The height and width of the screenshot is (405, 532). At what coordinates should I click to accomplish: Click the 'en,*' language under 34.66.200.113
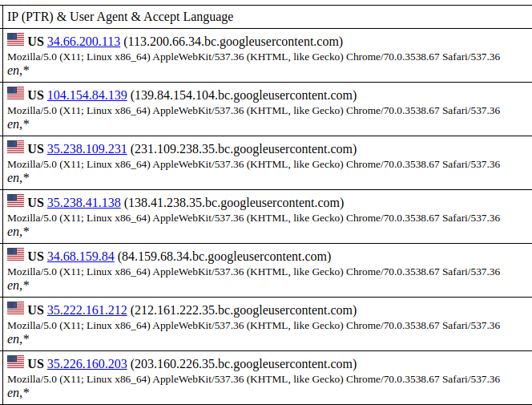pos(18,71)
